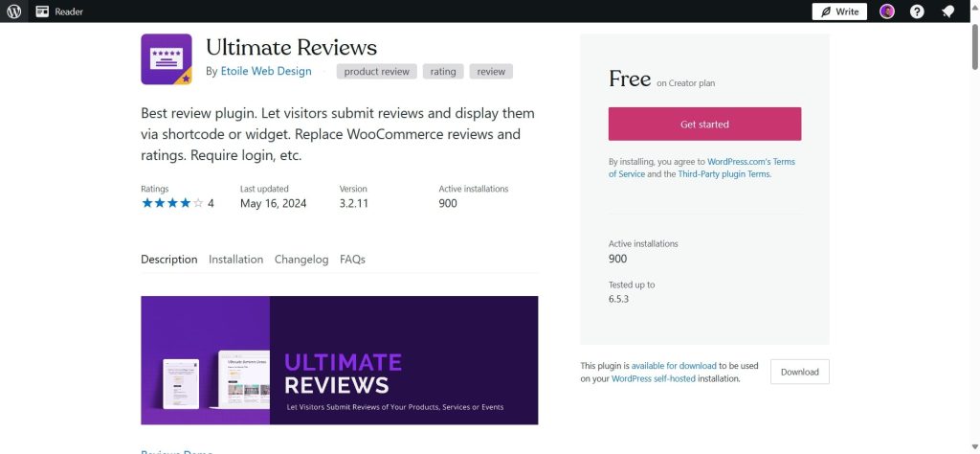
Task: Select the product review tag
Action: tap(376, 71)
